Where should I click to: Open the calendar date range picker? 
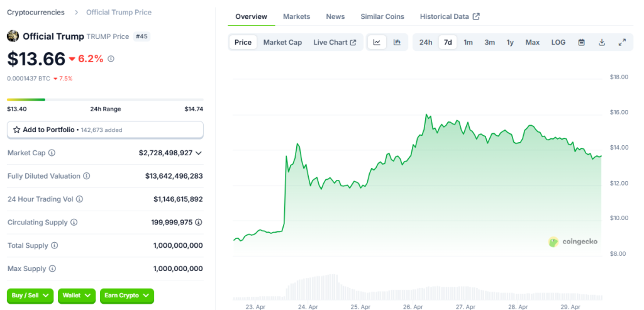click(x=582, y=42)
